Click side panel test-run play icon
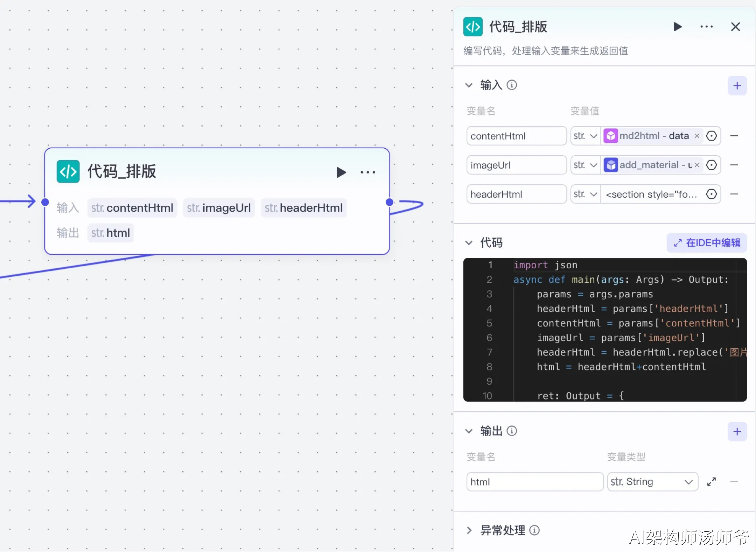Image resolution: width=756 pixels, height=552 pixels. pyautogui.click(x=678, y=27)
